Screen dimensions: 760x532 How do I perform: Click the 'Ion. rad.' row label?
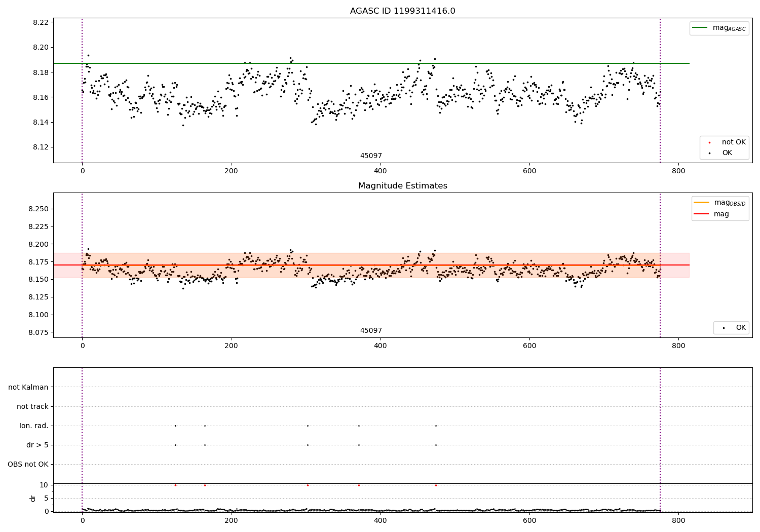pos(34,426)
